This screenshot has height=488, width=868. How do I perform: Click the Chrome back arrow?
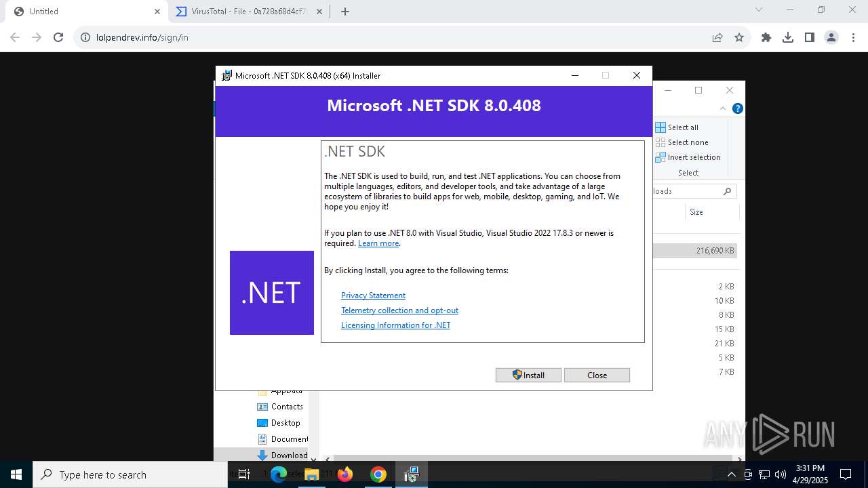[x=15, y=37]
